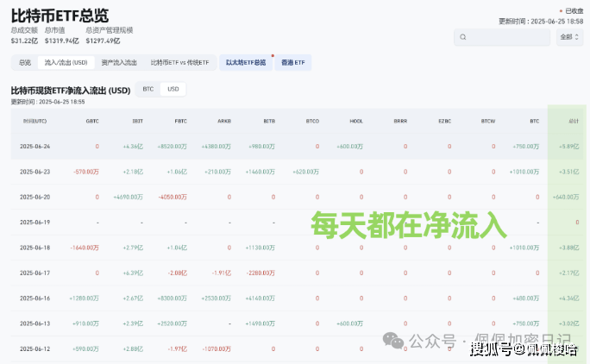
Task: Click the -1070.00万 ARKB value
Action: click(217, 349)
